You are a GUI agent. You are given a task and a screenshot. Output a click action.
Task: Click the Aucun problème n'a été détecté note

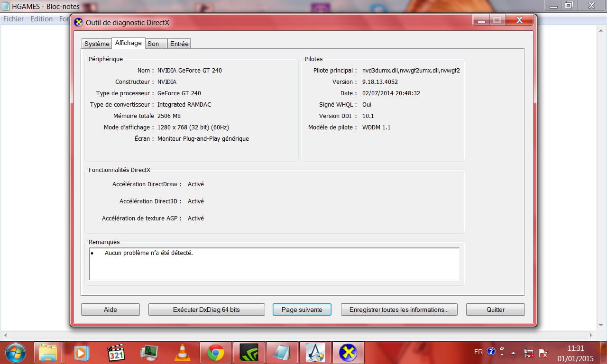click(x=149, y=253)
